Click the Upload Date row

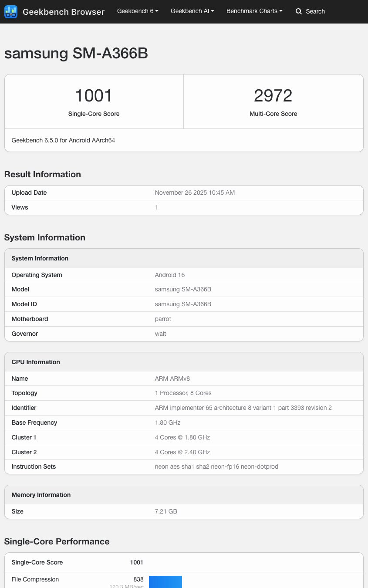coord(184,193)
